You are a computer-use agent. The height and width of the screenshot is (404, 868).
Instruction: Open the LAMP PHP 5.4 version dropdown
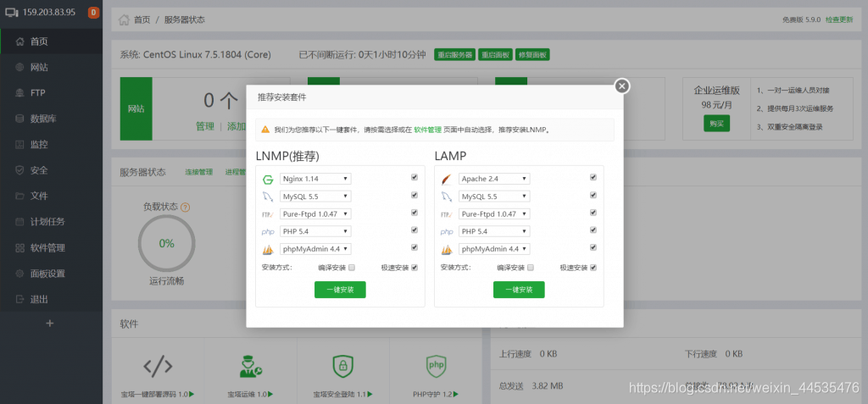[494, 231]
